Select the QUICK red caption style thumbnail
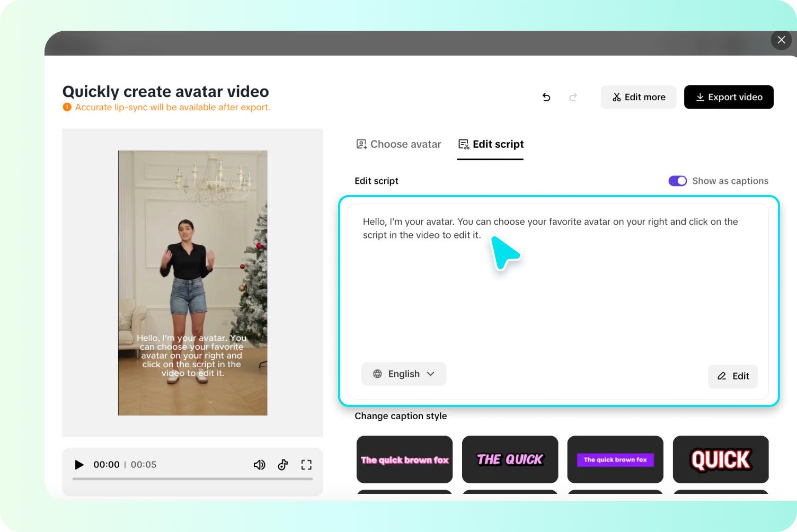The width and height of the screenshot is (797, 532). click(721, 459)
